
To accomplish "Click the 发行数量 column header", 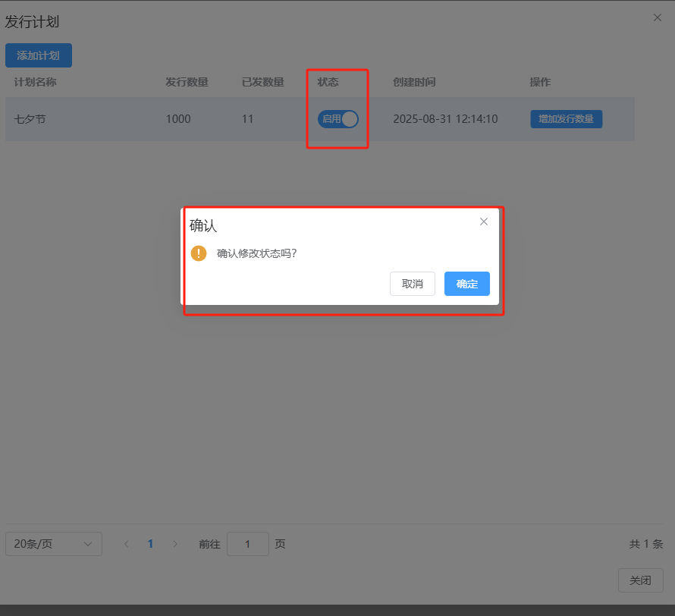I will (187, 82).
